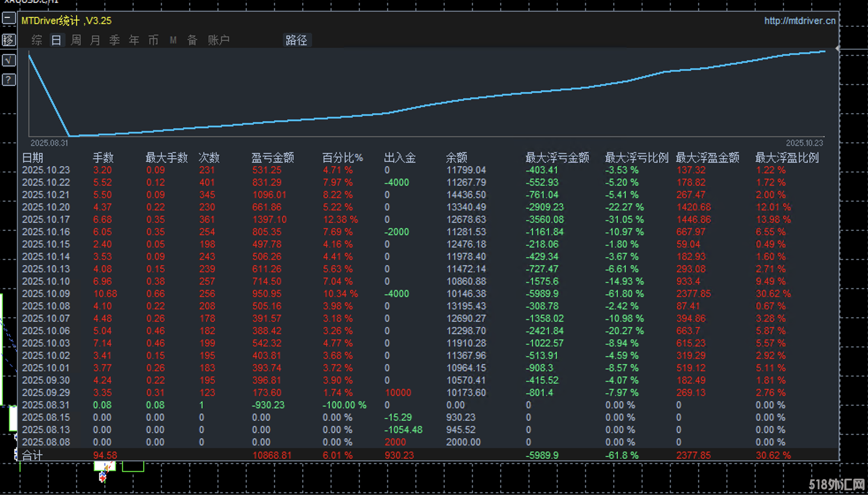Toggle the √ checkmark sidebar button
Image resolution: width=868 pixels, height=495 pixels.
(x=9, y=60)
